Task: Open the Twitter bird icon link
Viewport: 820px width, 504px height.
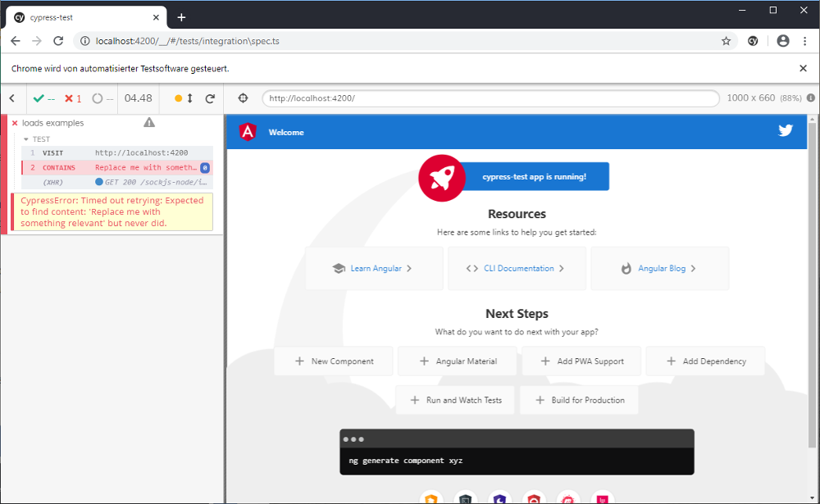Action: tap(785, 130)
